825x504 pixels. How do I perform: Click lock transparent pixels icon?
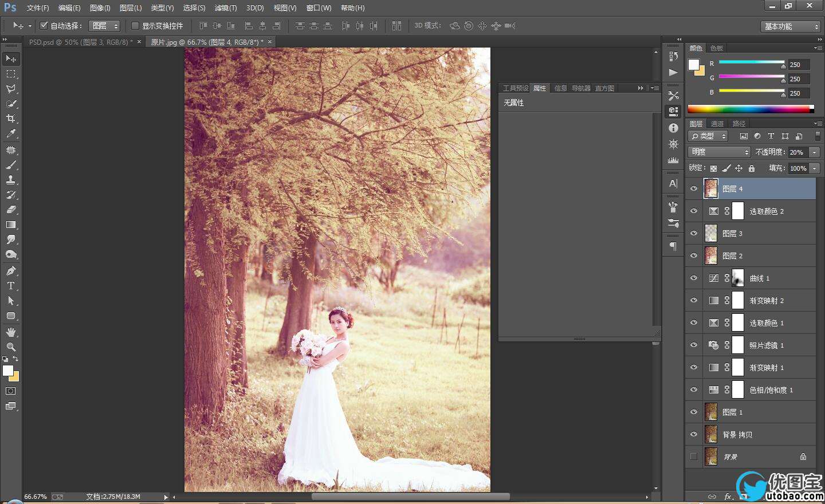point(713,168)
